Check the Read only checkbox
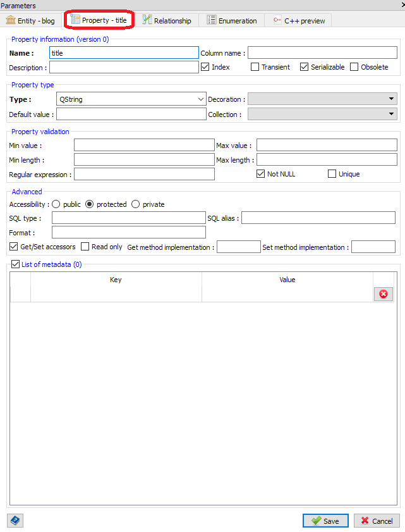This screenshot has height=532, width=405. 85,247
